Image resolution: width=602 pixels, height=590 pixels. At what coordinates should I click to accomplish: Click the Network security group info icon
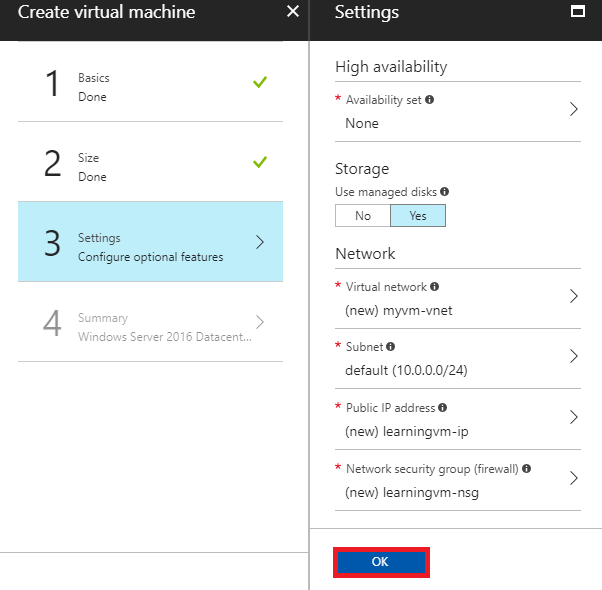(526, 468)
